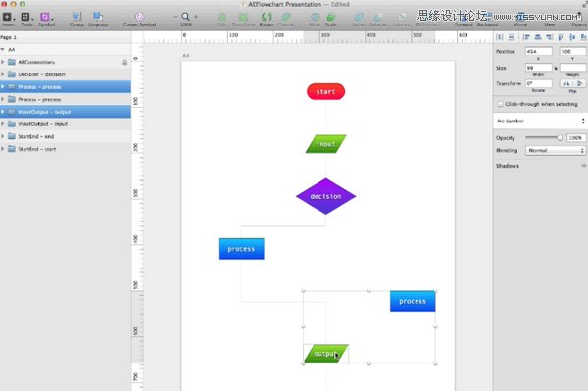Select the StartEnd – end layer
This screenshot has width=588, height=391.
[66, 136]
